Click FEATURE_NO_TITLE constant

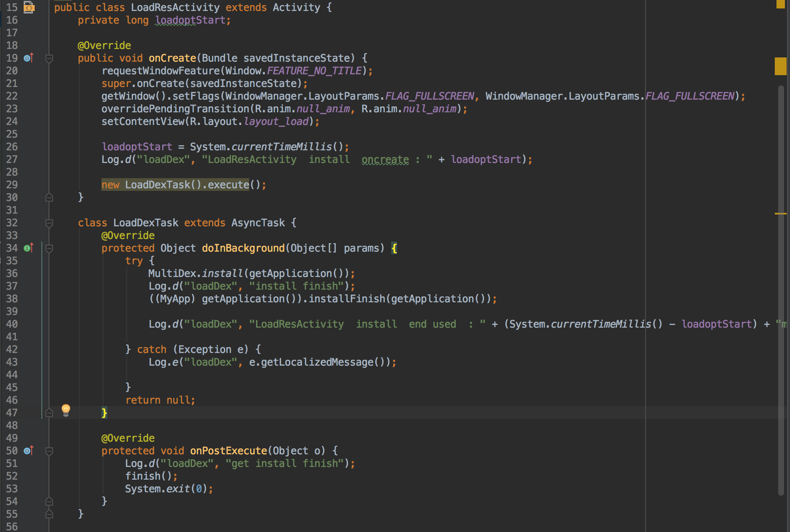[314, 71]
